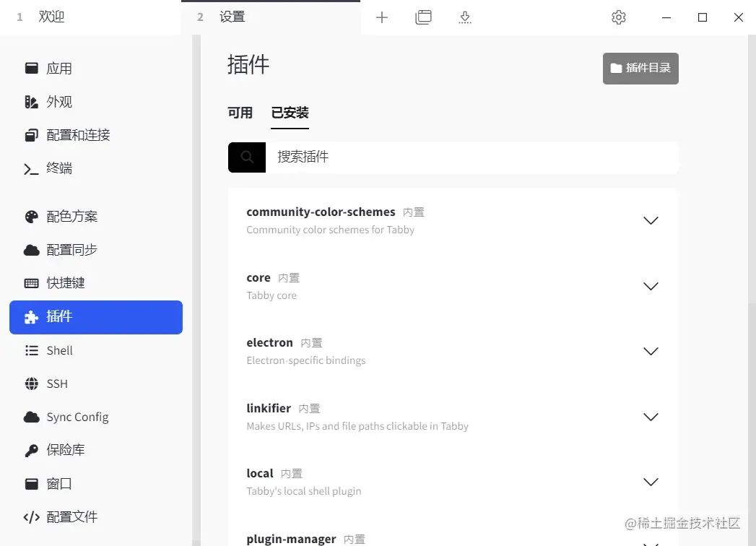The image size is (756, 546).
Task: Click the linkifier plugin name
Action: point(269,408)
